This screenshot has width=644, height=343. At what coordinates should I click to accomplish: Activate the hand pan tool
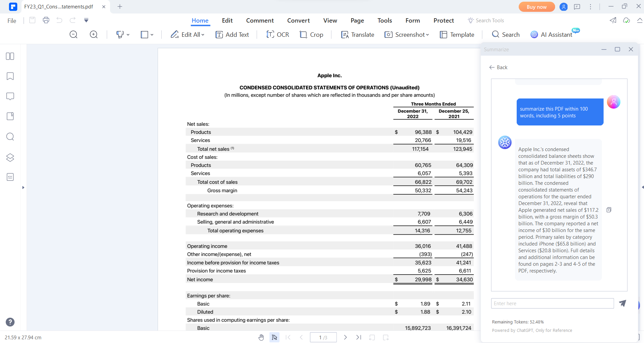261,337
